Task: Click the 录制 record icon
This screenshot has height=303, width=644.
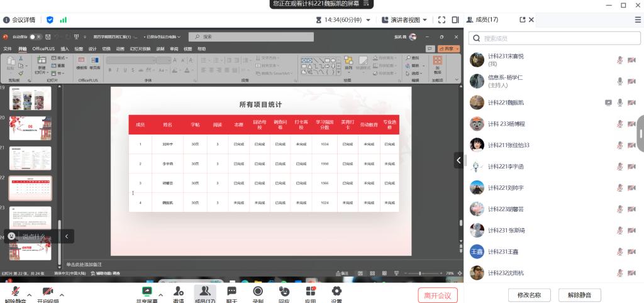Action: pyautogui.click(x=258, y=292)
